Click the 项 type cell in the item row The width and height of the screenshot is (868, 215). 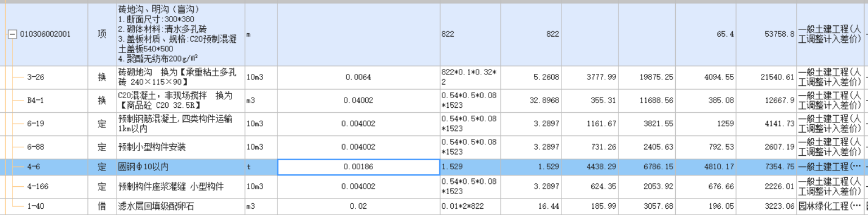point(102,34)
